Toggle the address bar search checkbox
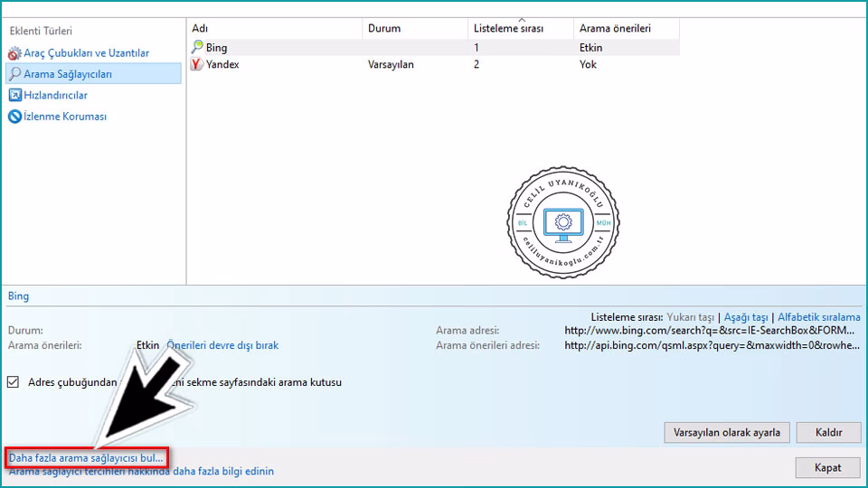868x488 pixels. (x=13, y=382)
